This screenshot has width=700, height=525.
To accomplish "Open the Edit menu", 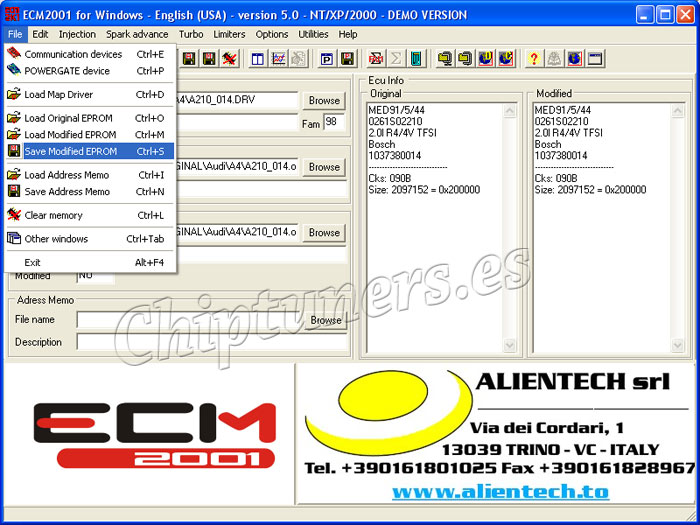I will click(40, 34).
